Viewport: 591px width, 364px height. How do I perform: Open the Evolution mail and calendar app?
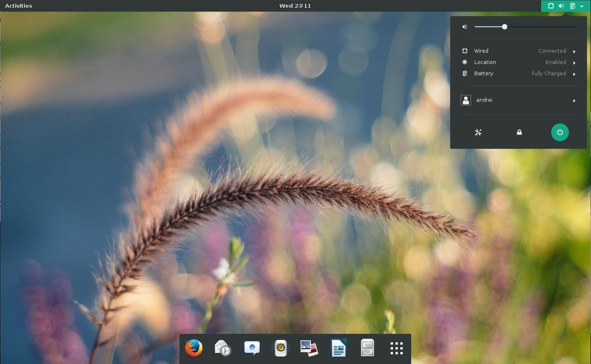coord(223,348)
